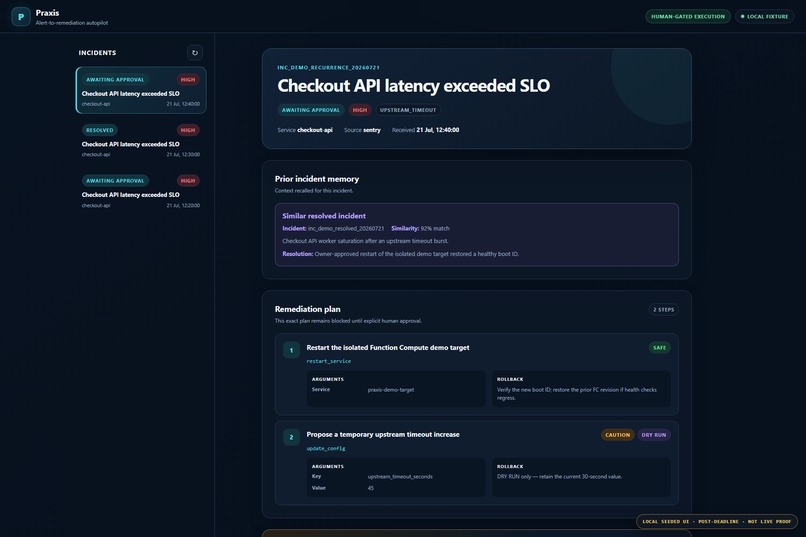Click the update_config action name
The width and height of the screenshot is (806, 537).
pos(326,449)
